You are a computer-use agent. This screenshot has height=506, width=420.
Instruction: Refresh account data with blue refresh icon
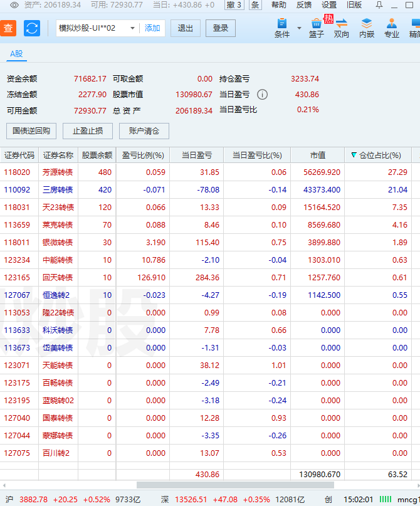[x=32, y=28]
